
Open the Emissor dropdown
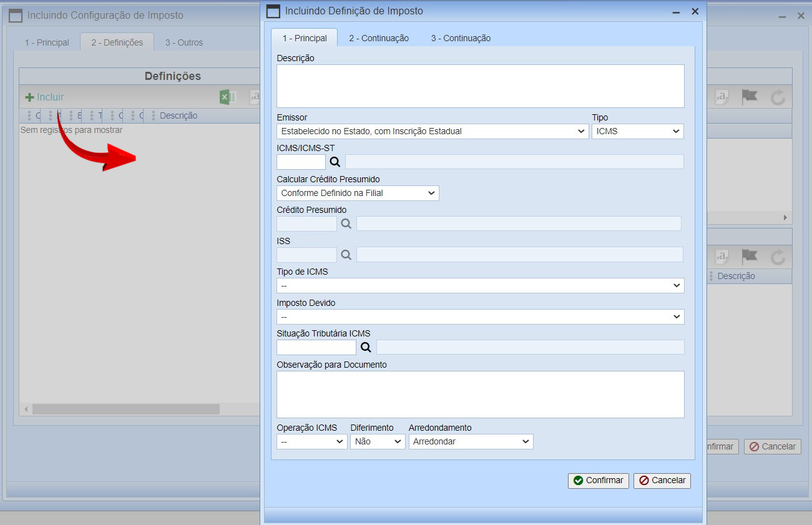[x=432, y=131]
